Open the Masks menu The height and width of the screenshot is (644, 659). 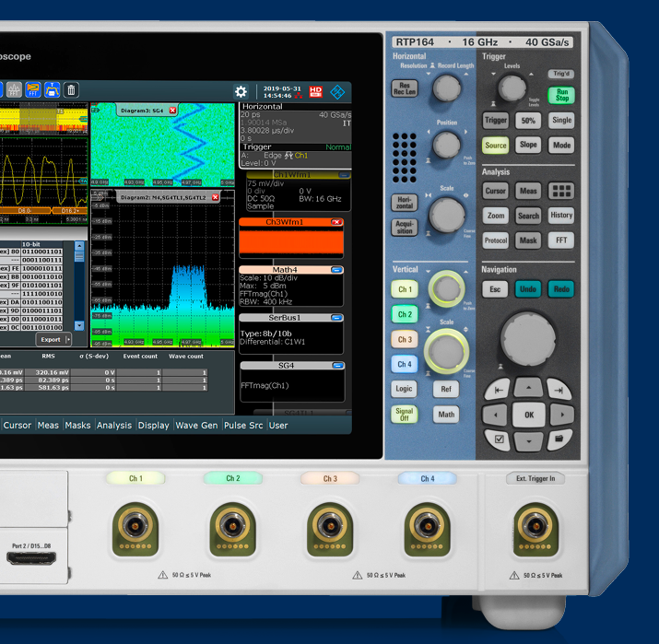click(x=77, y=425)
